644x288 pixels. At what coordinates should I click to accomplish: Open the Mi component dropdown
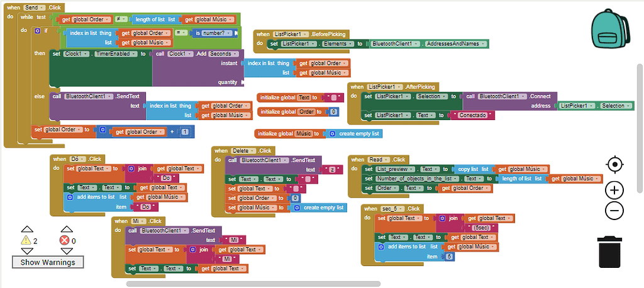pos(138,221)
